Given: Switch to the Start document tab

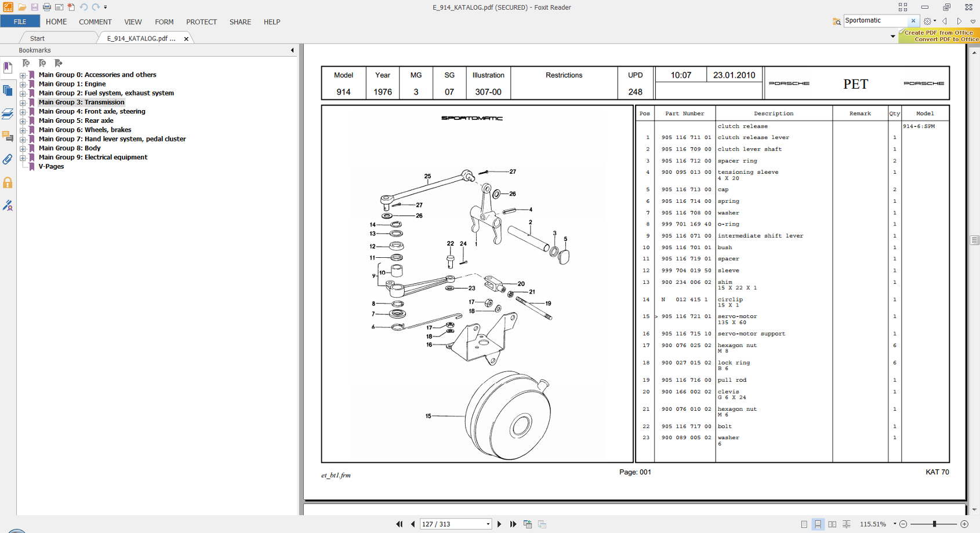Looking at the screenshot, I should pyautogui.click(x=37, y=38).
